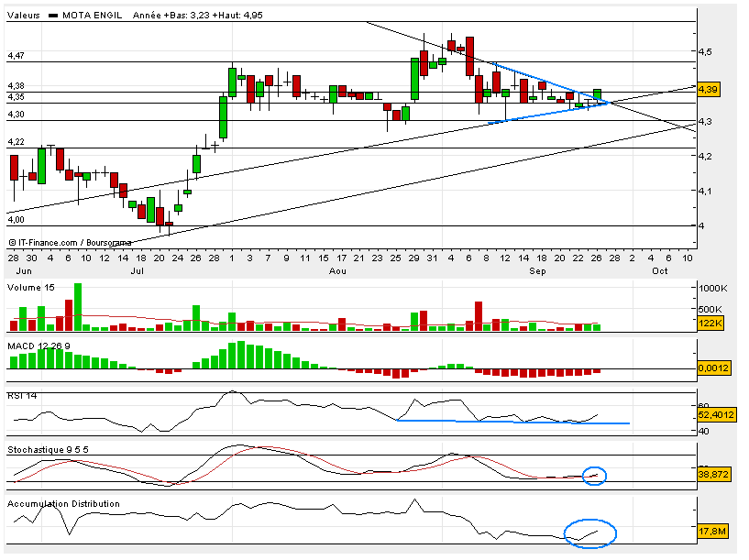Viewport: 749px width, 560px height.
Task: Select the 4,00 support level label
Action: pos(16,220)
